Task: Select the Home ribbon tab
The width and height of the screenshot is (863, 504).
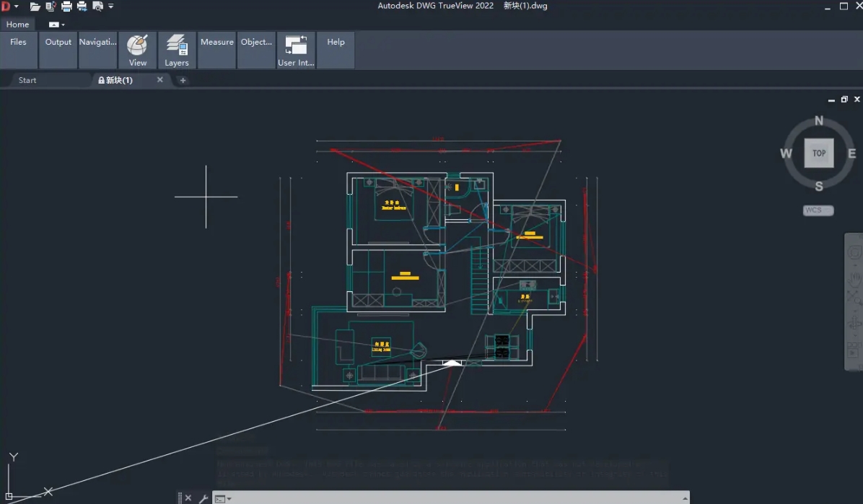Action: coord(17,25)
